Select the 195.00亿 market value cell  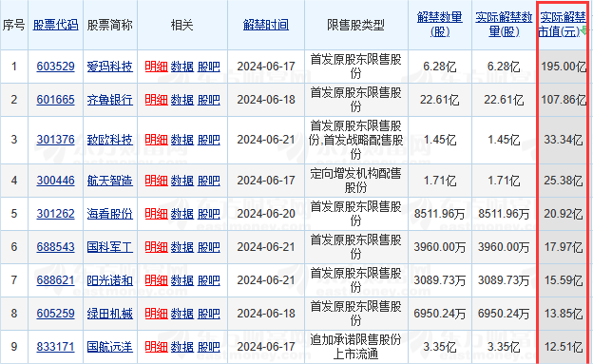coord(564,67)
